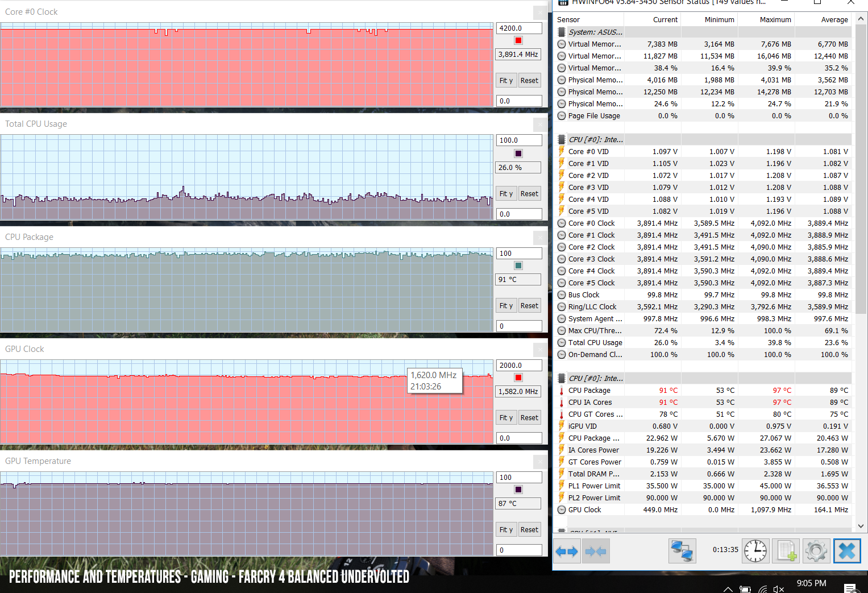Select the PL2 Power Limit sensor row
The image size is (868, 593).
click(703, 498)
